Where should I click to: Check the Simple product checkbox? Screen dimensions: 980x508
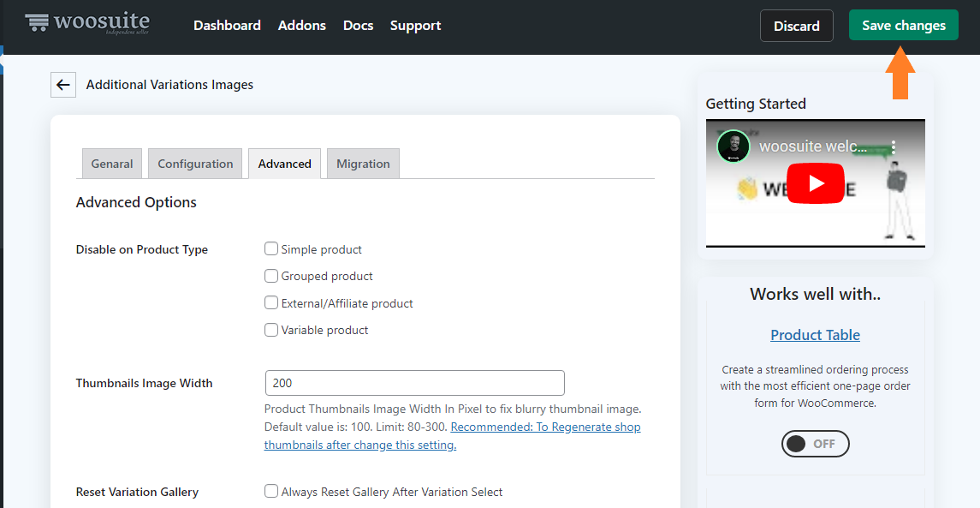click(x=271, y=249)
